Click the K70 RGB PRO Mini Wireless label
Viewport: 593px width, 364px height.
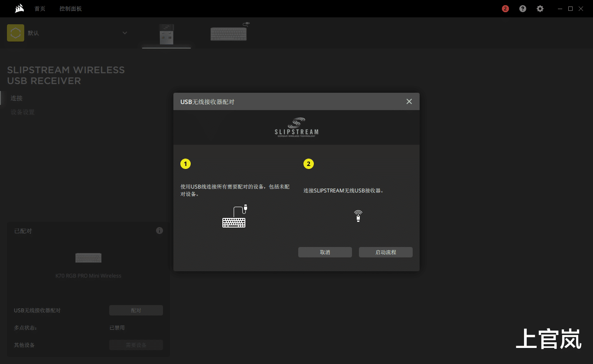click(88, 276)
